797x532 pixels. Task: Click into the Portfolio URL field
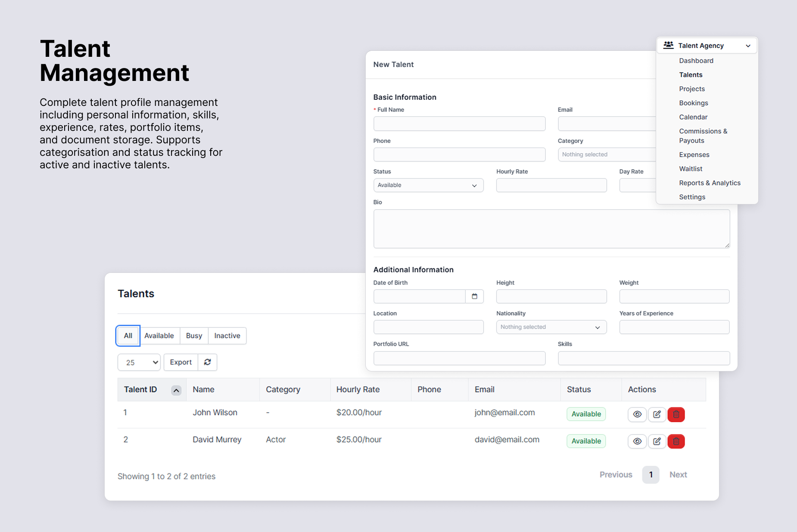pyautogui.click(x=459, y=358)
